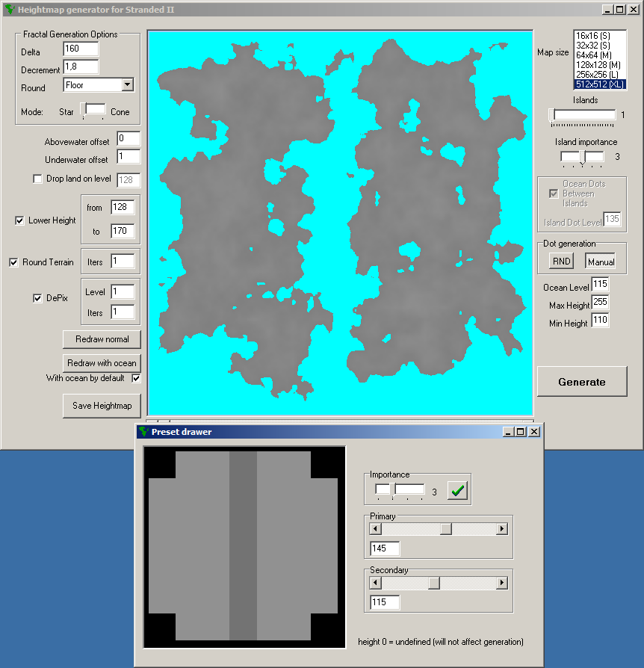Viewport: 644px width, 668px height.
Task: Click the Drop land level field showing 128
Action: coord(129,180)
